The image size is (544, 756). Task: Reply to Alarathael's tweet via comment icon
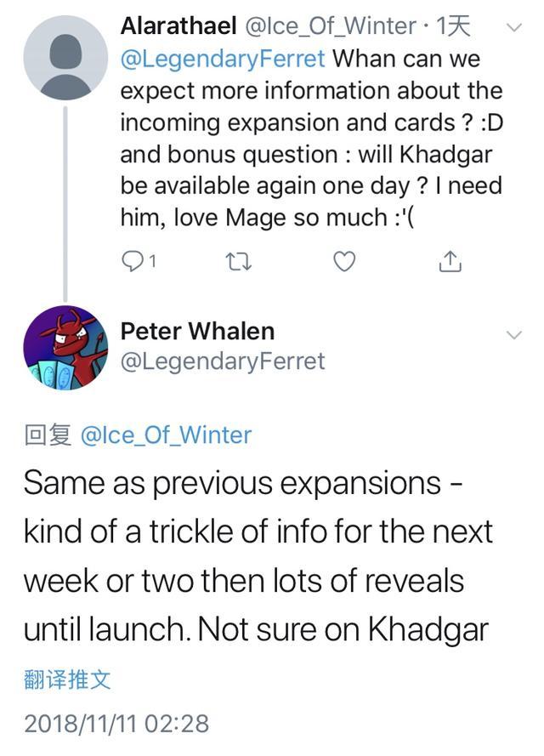pos(131,263)
